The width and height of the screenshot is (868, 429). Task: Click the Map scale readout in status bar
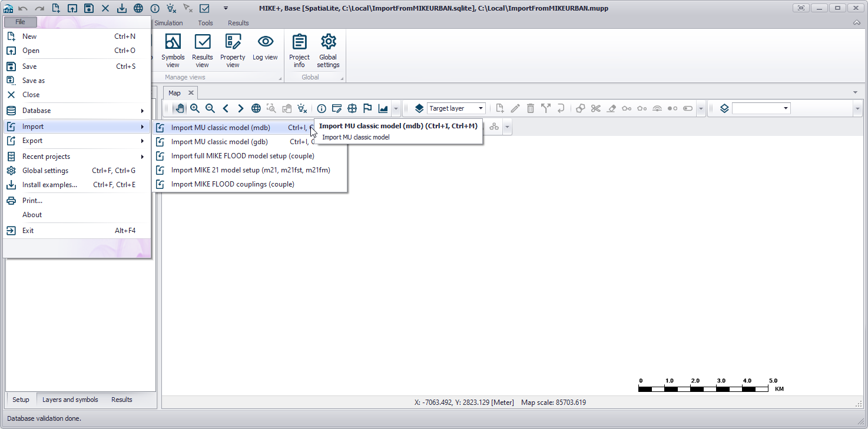tap(554, 403)
